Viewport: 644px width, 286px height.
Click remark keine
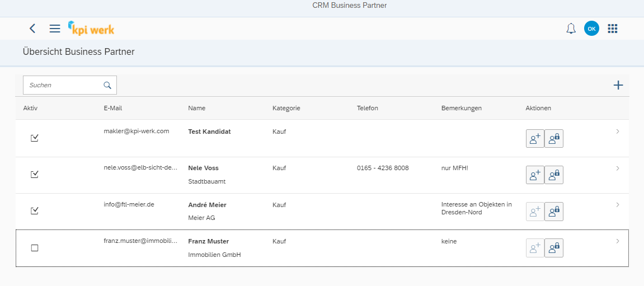click(449, 241)
